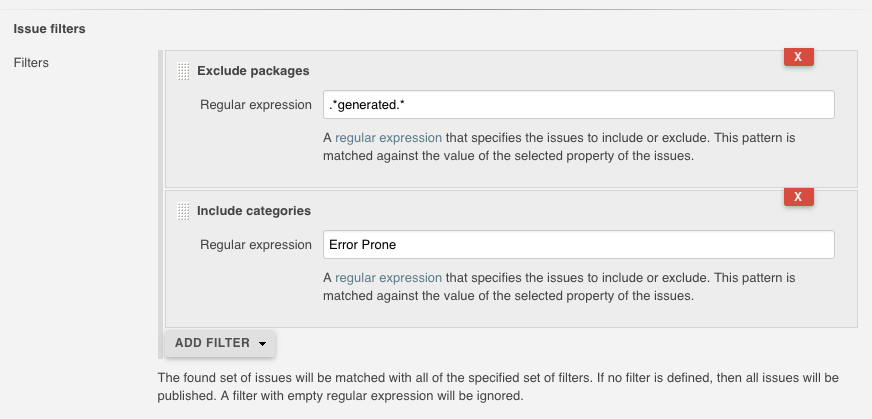Click help text below the .*generated.* field
The width and height of the screenshot is (872, 419).
(x=560, y=147)
